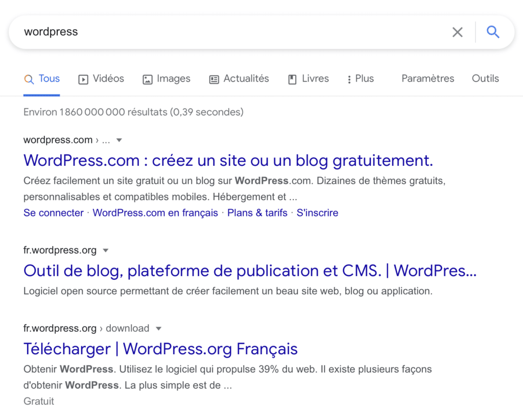Click the Gratuit label under Télécharger result
The width and height of the screenshot is (523, 420).
point(39,401)
